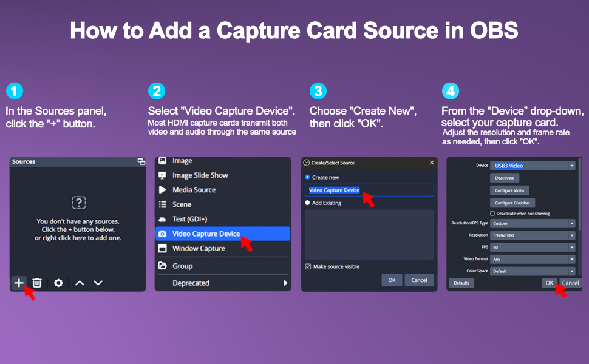Click the Create/Select Source title text

[x=333, y=163]
